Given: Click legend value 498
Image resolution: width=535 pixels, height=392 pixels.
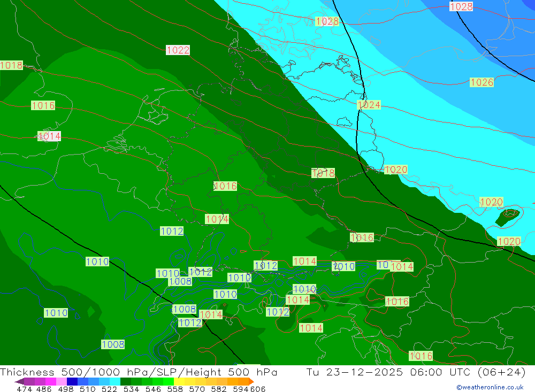Looking at the screenshot, I should click(x=65, y=389).
